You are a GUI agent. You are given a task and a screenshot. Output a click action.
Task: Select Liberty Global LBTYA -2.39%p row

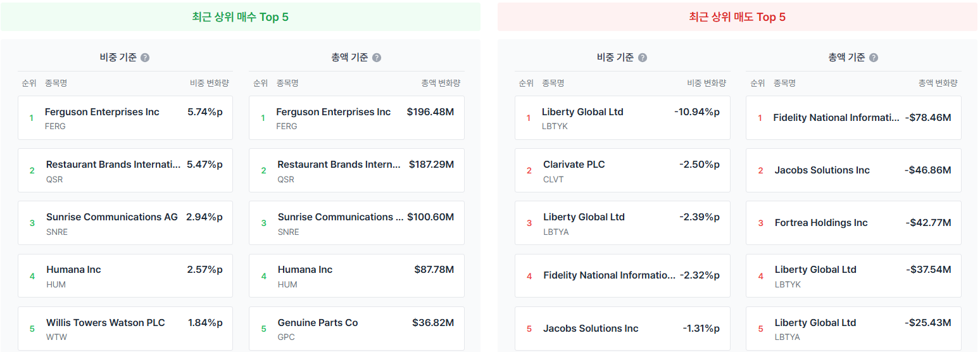point(622,223)
